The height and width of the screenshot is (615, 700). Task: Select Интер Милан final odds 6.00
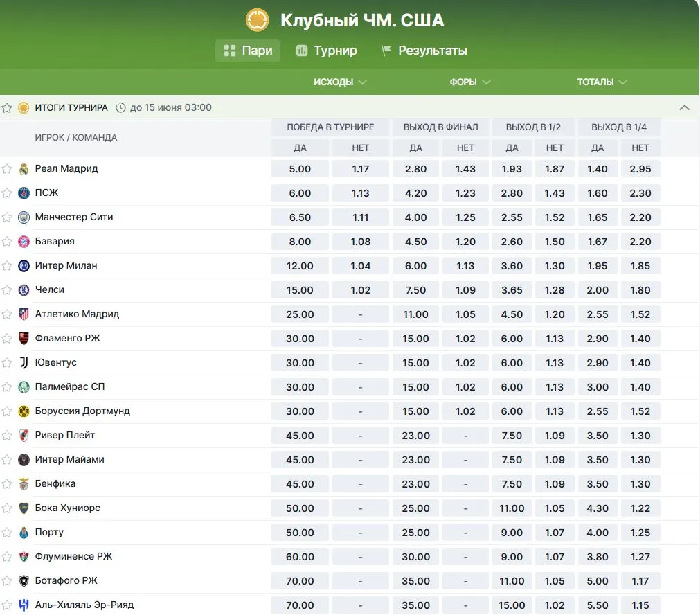(415, 266)
